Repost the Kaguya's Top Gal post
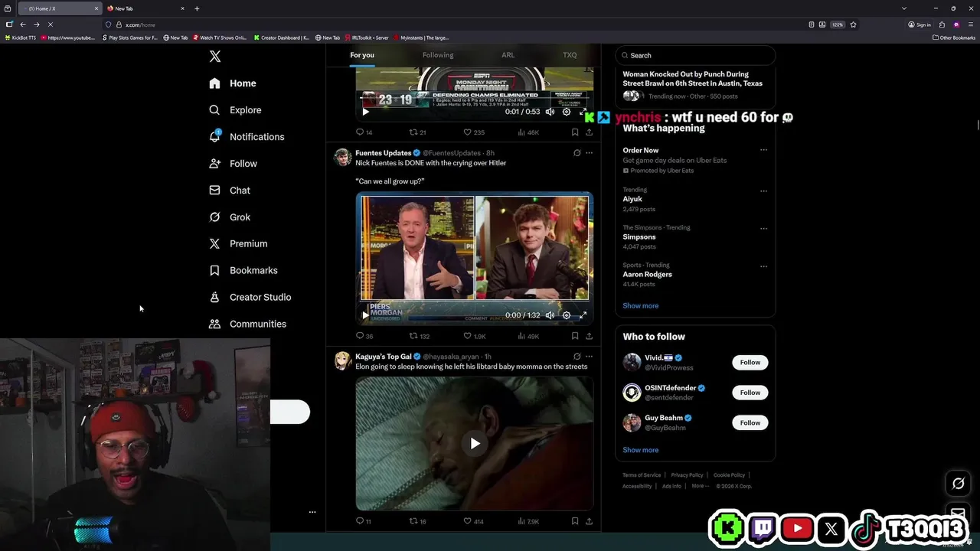Viewport: 980px width, 551px height. click(x=417, y=521)
